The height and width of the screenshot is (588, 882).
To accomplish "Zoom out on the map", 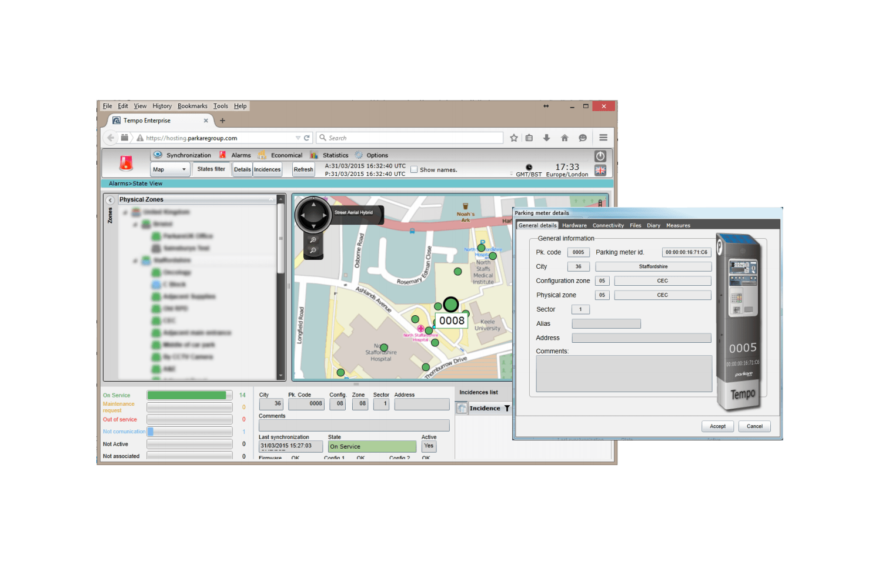I will click(313, 250).
